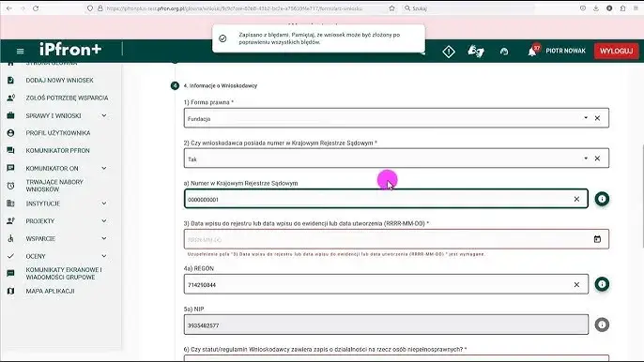Click the Wsparcie accessibility icon
The image size is (644, 362).
[10, 238]
